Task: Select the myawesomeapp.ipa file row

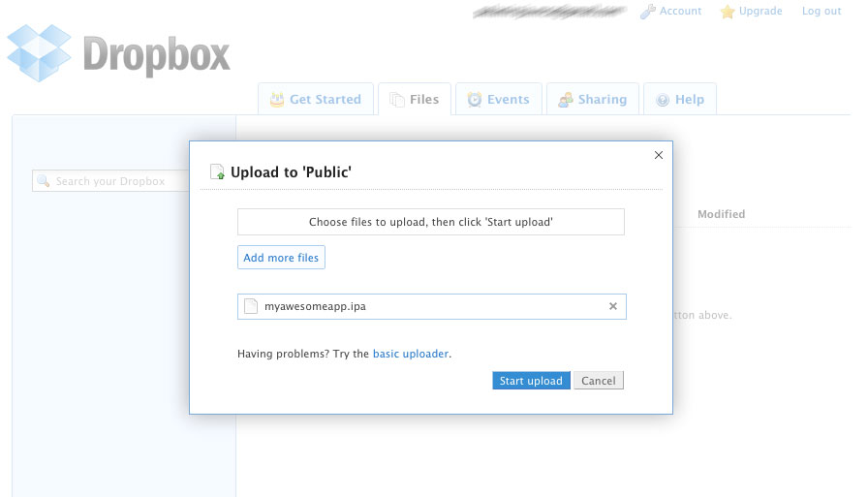Action: pos(432,306)
